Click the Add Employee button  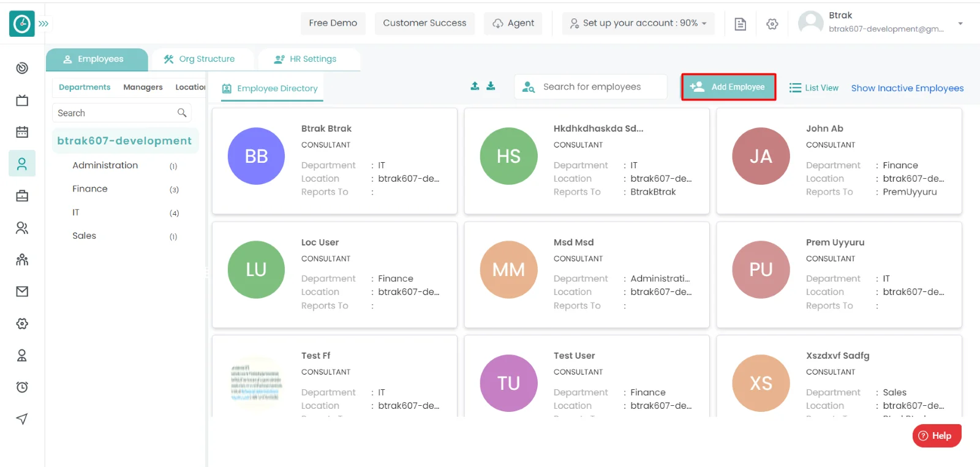coord(729,87)
